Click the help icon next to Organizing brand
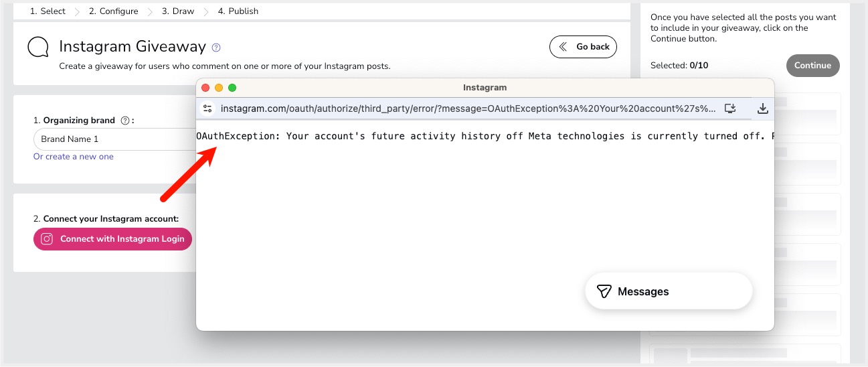The width and height of the screenshot is (868, 367). click(124, 121)
